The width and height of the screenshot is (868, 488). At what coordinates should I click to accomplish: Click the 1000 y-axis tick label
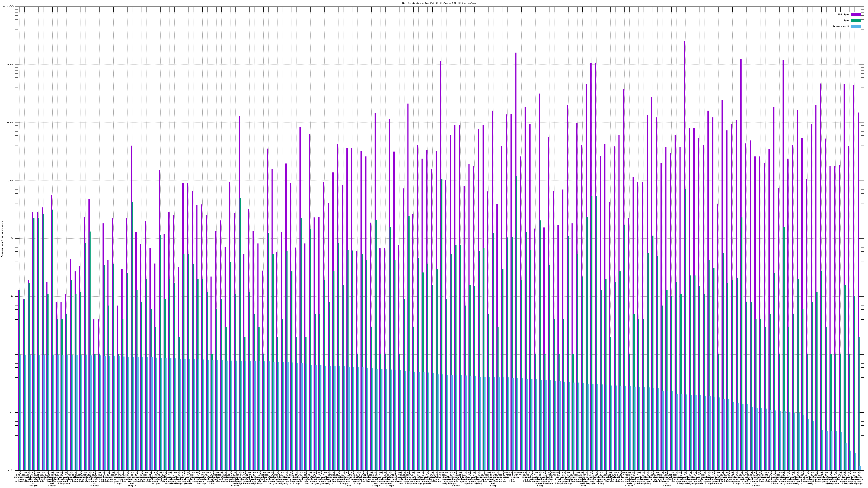11,181
